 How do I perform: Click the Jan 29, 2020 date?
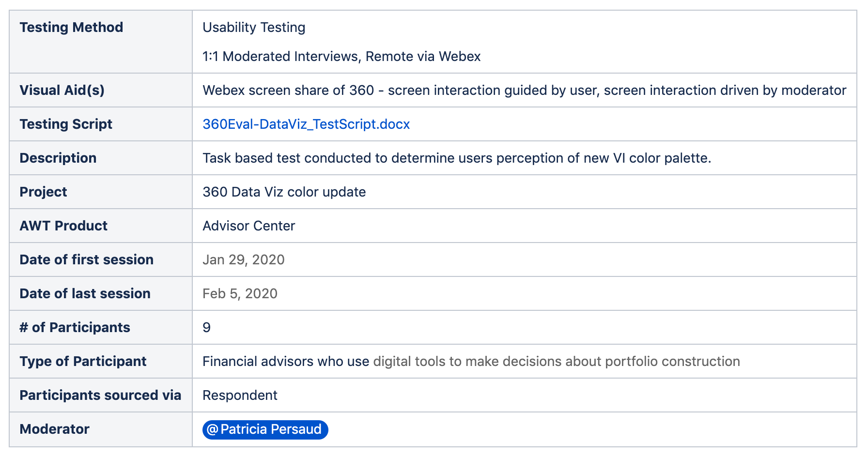coord(244,260)
